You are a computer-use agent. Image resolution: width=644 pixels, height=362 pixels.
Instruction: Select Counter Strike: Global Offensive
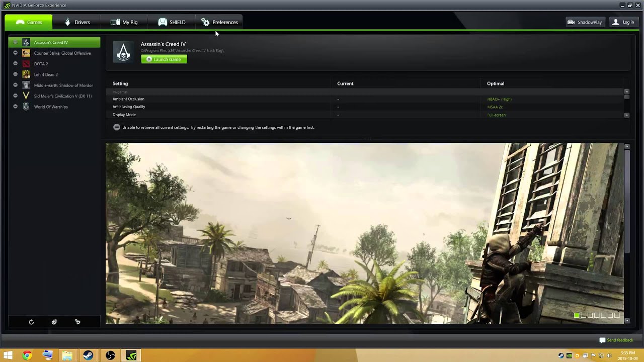(54, 53)
